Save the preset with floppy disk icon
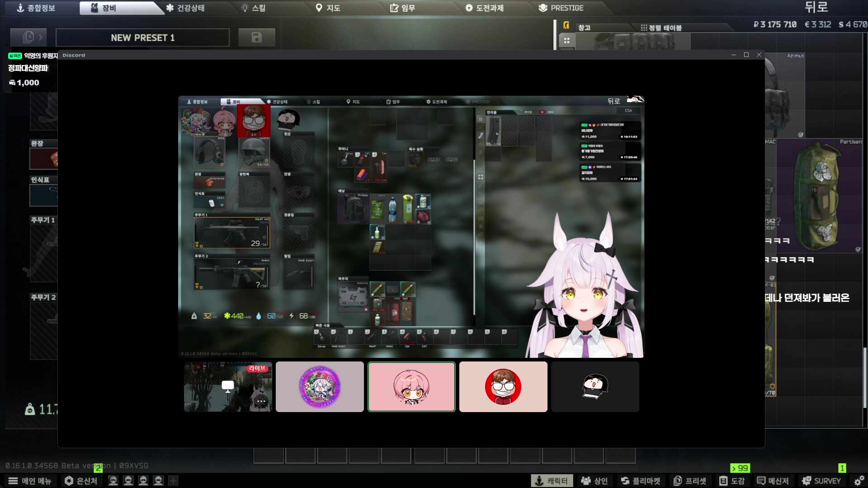Image resolution: width=868 pixels, height=488 pixels. pos(256,37)
